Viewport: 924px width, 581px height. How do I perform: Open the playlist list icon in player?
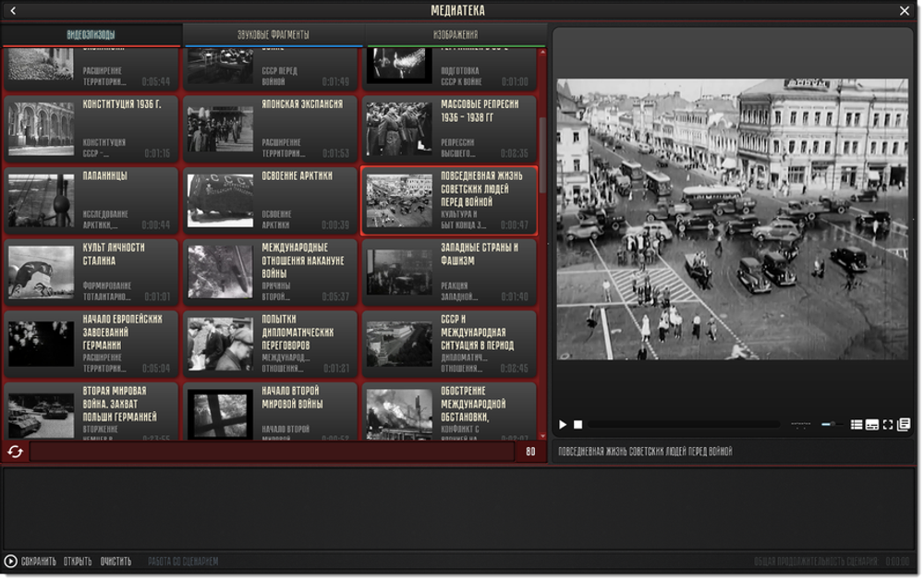[857, 425]
